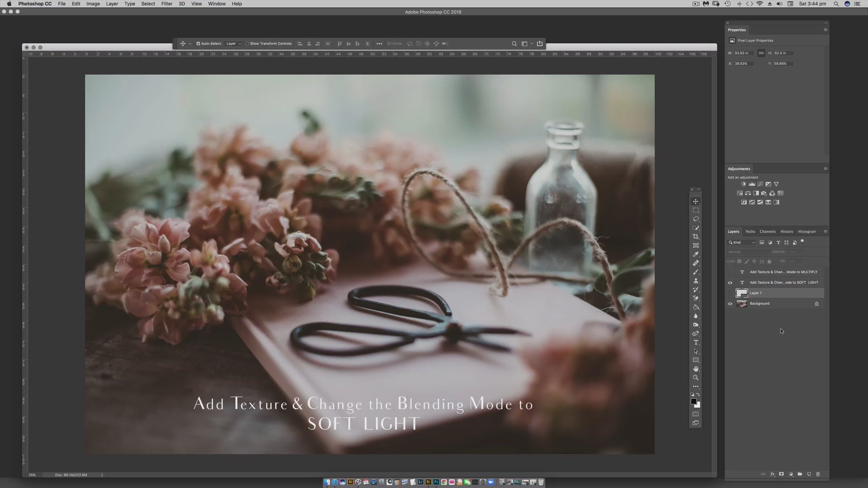Open the Filter menu
This screenshot has height=488, width=868.
point(167,4)
